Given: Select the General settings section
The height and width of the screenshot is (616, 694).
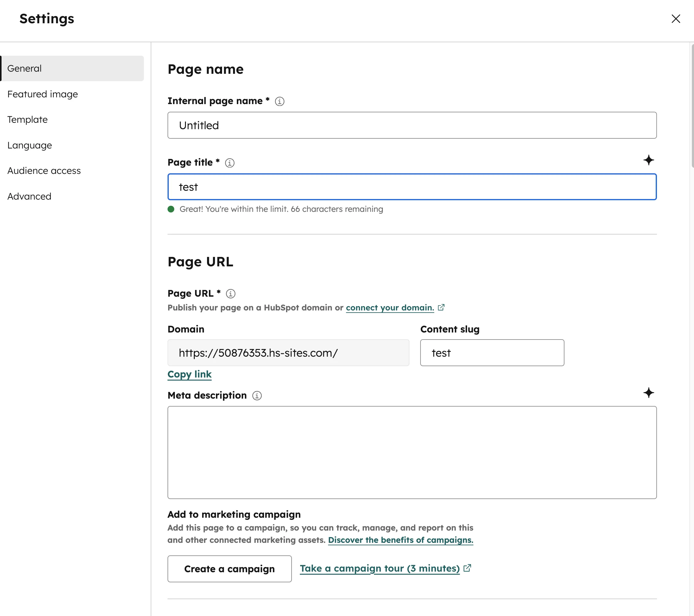Looking at the screenshot, I should 24,68.
